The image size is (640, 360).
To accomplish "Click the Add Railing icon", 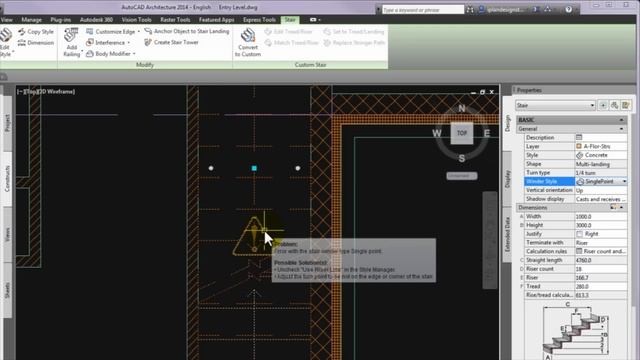I will click(x=71, y=36).
